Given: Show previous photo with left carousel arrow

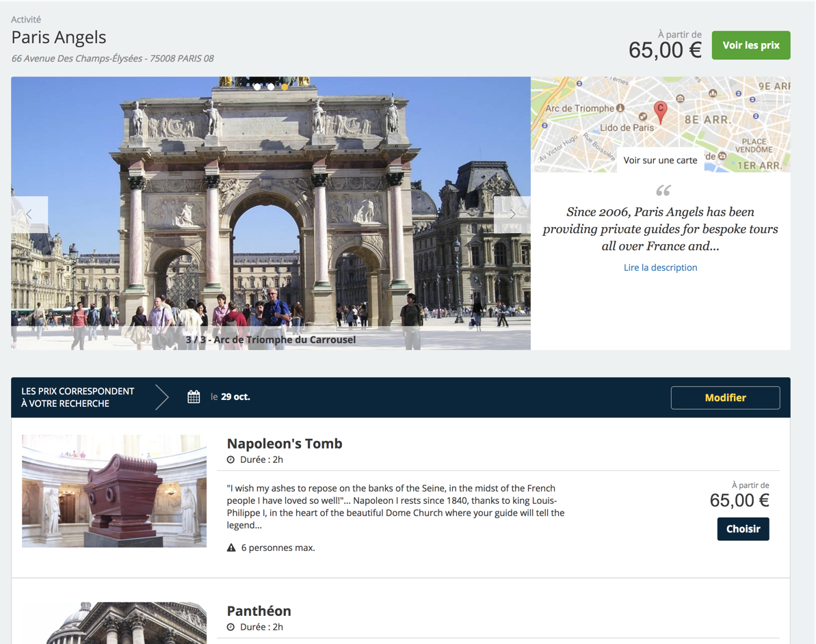Looking at the screenshot, I should [x=29, y=214].
